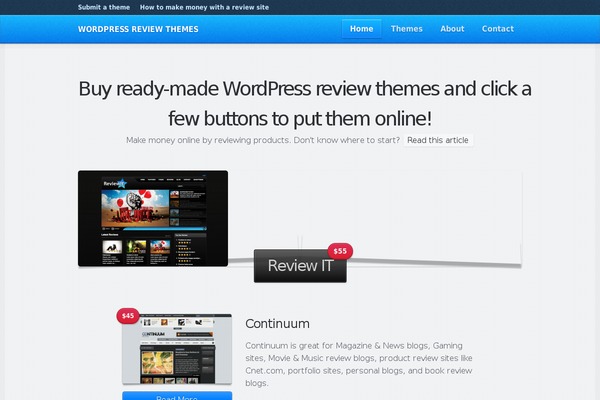Click the 'Make money online by reviewing products' text
This screenshot has height=400, width=600.
(x=208, y=140)
